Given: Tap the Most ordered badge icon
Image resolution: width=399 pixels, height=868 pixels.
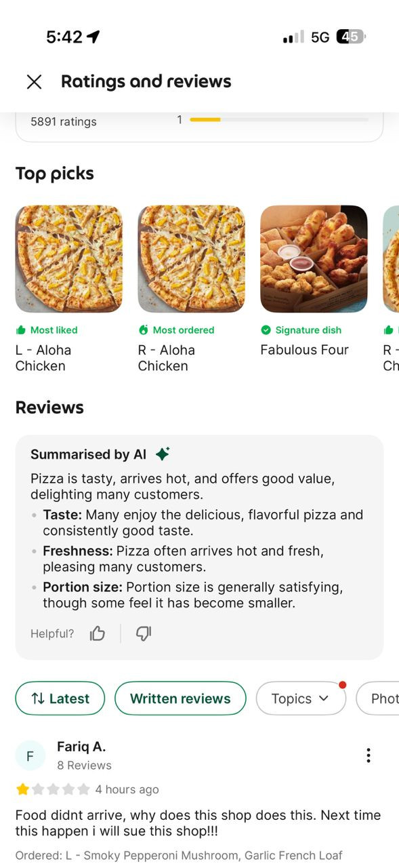Looking at the screenshot, I should coord(143,330).
